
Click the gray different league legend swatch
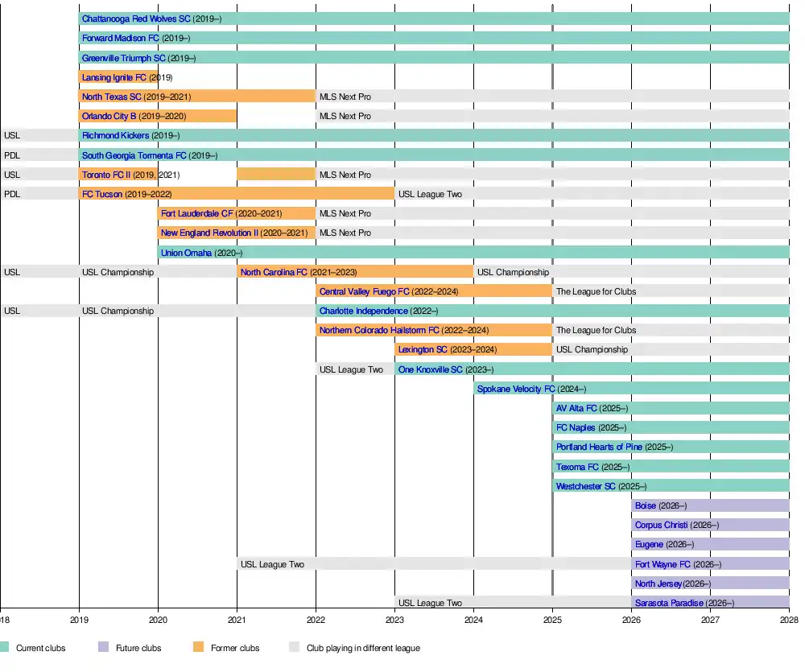[294, 647]
